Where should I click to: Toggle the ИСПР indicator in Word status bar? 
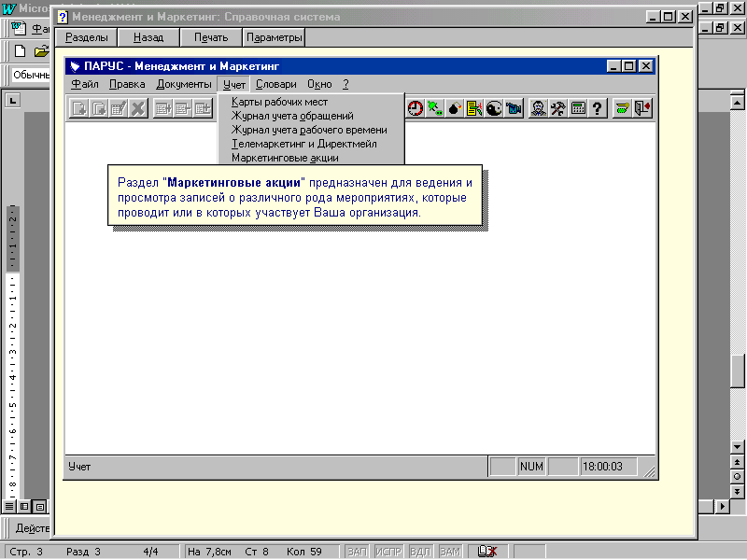coord(388,552)
